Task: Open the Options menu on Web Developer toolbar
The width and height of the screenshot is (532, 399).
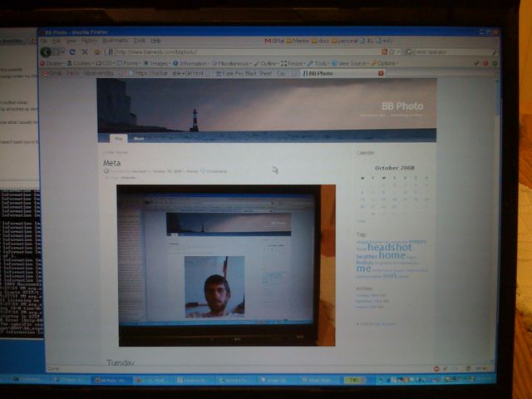Action: pyautogui.click(x=384, y=63)
